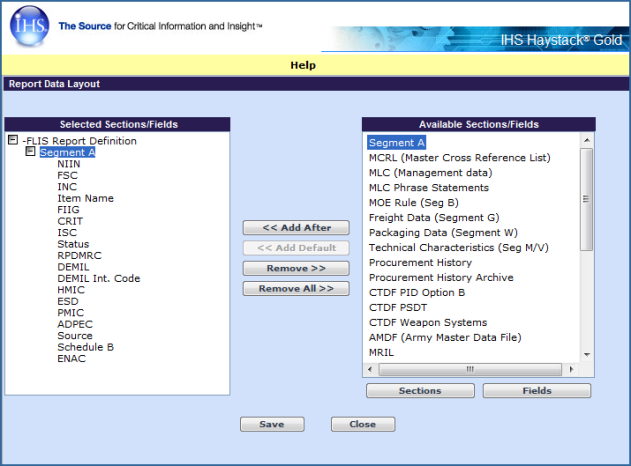
Task: Select the INC field
Action: (x=67, y=187)
